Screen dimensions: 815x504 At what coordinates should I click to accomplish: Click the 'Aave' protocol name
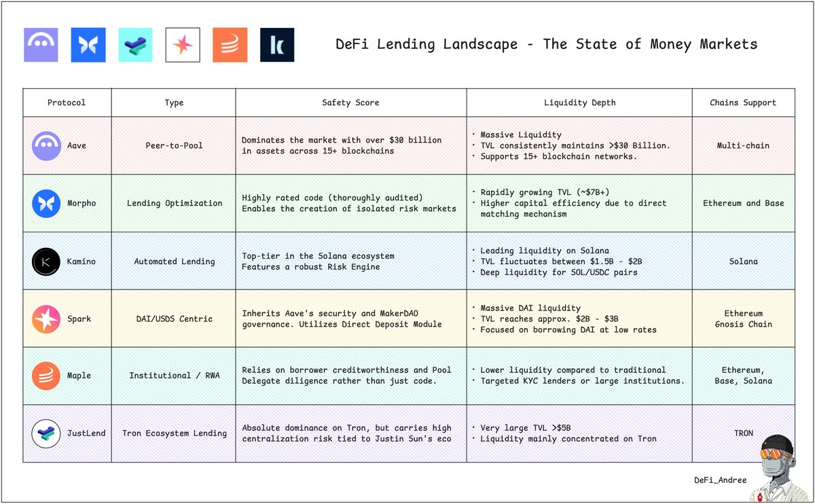[77, 146]
